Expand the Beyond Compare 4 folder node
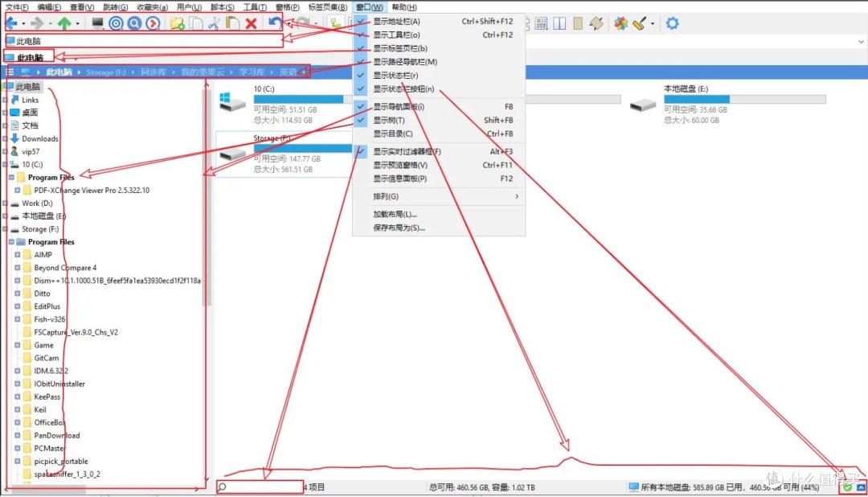 pos(18,268)
